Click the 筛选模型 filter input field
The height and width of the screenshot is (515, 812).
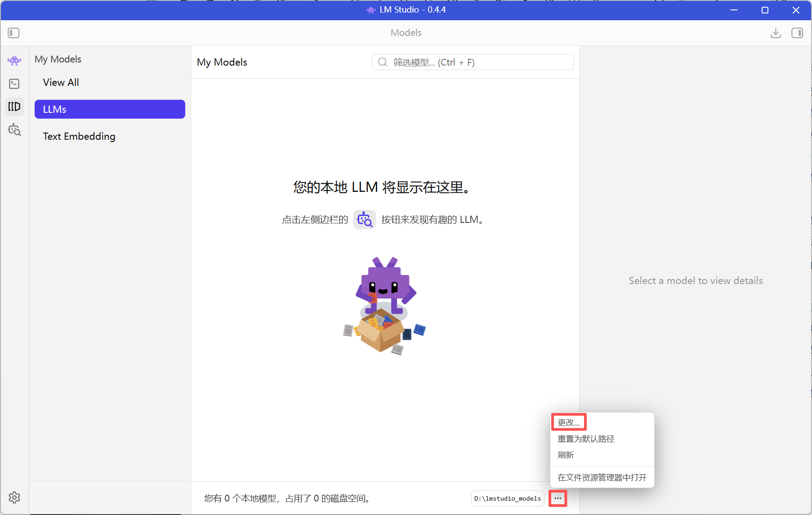tap(472, 62)
